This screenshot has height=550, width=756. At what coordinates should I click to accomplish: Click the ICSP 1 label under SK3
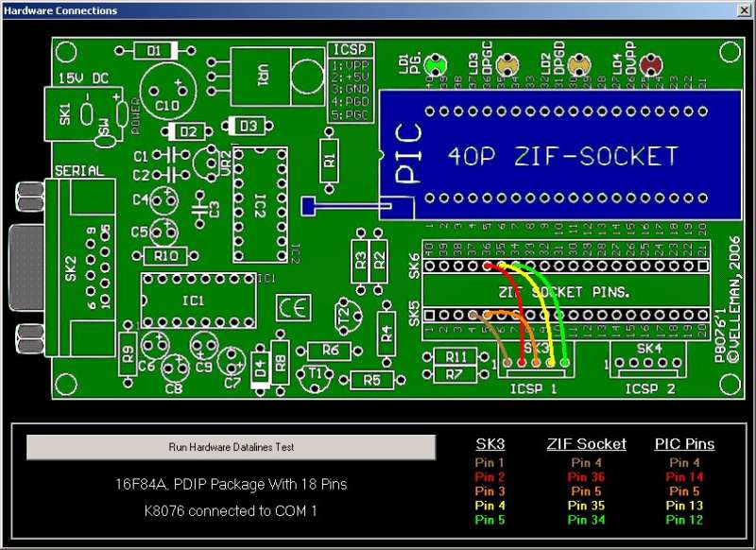[x=534, y=388]
